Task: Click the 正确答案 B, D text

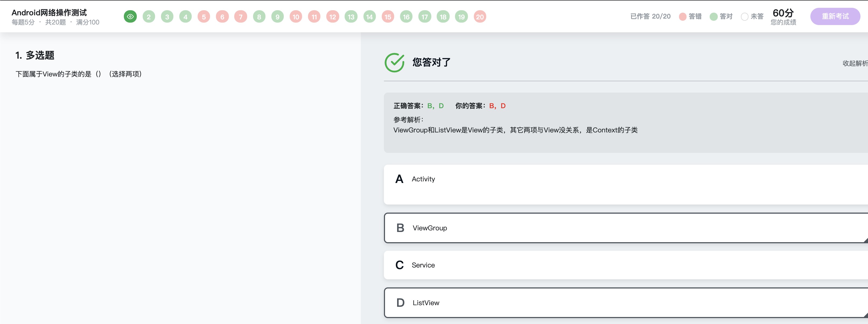Action: pyautogui.click(x=418, y=106)
